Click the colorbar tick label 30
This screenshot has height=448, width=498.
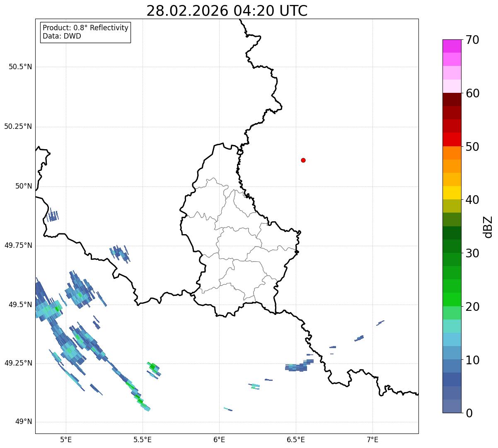[472, 253]
